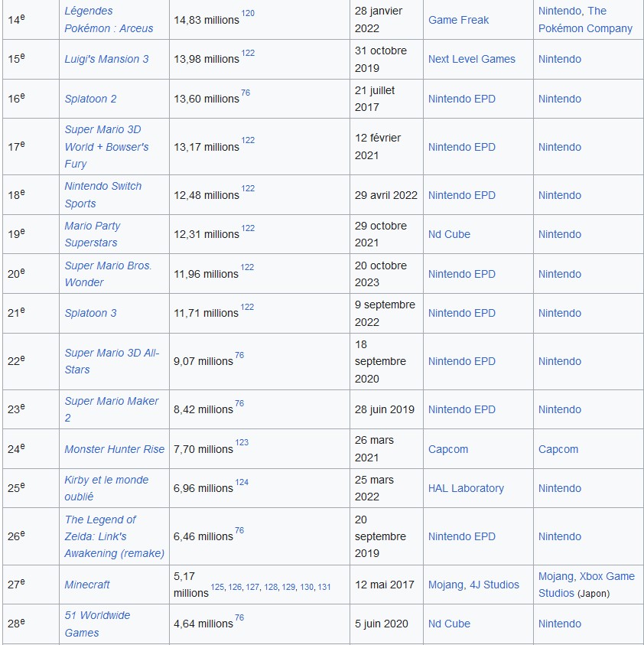Open footnote 76 beside 13,60 millions

click(x=246, y=93)
